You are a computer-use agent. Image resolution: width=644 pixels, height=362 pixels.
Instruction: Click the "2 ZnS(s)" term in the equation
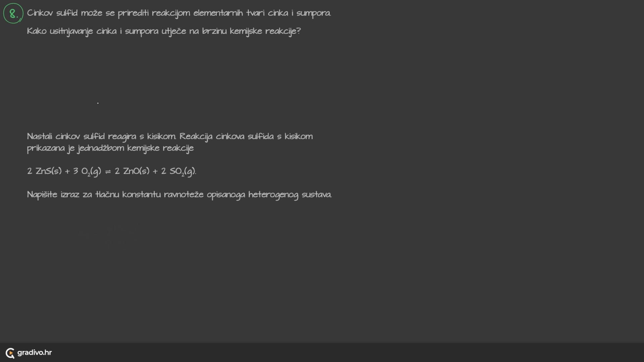pos(44,171)
